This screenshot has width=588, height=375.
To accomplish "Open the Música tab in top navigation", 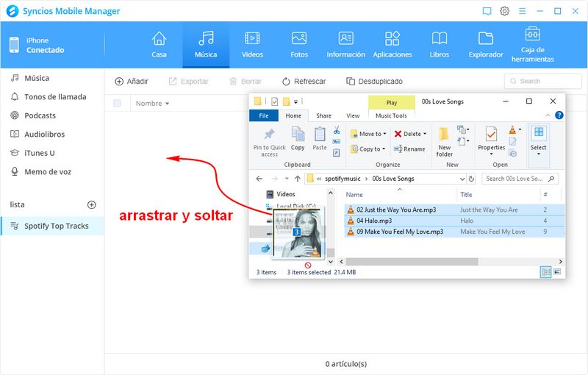I will [x=206, y=44].
